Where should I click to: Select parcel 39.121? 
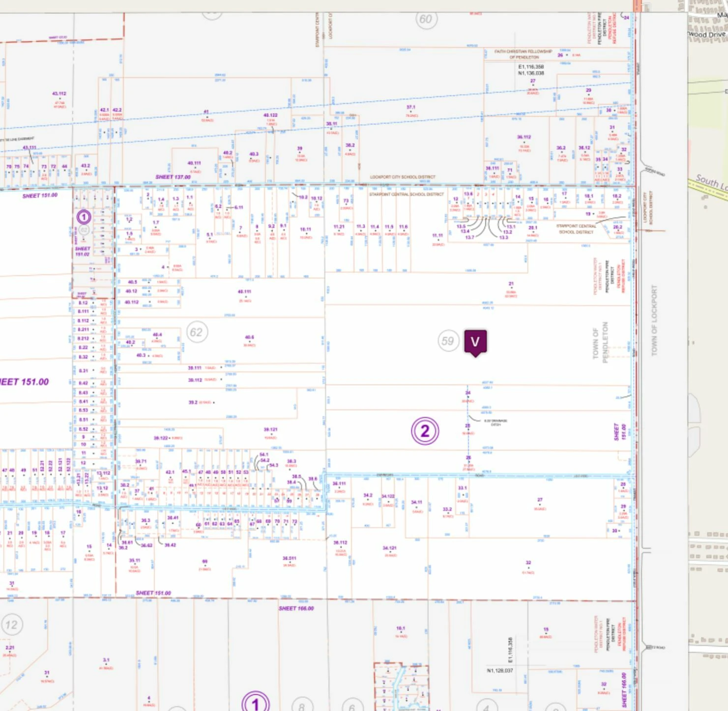[270, 429]
